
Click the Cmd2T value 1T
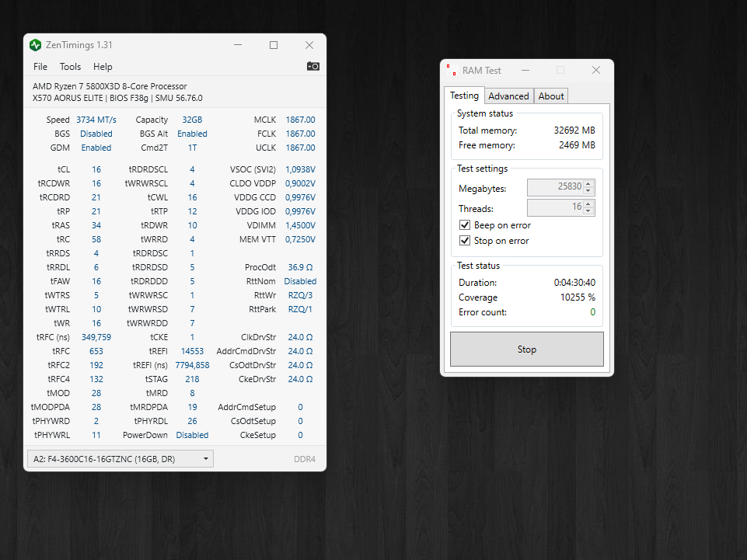pyautogui.click(x=192, y=148)
